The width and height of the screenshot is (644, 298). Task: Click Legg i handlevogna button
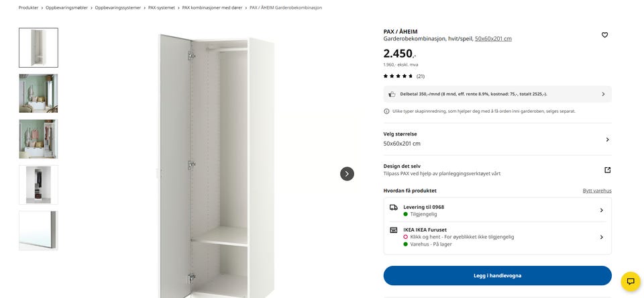pos(497,276)
